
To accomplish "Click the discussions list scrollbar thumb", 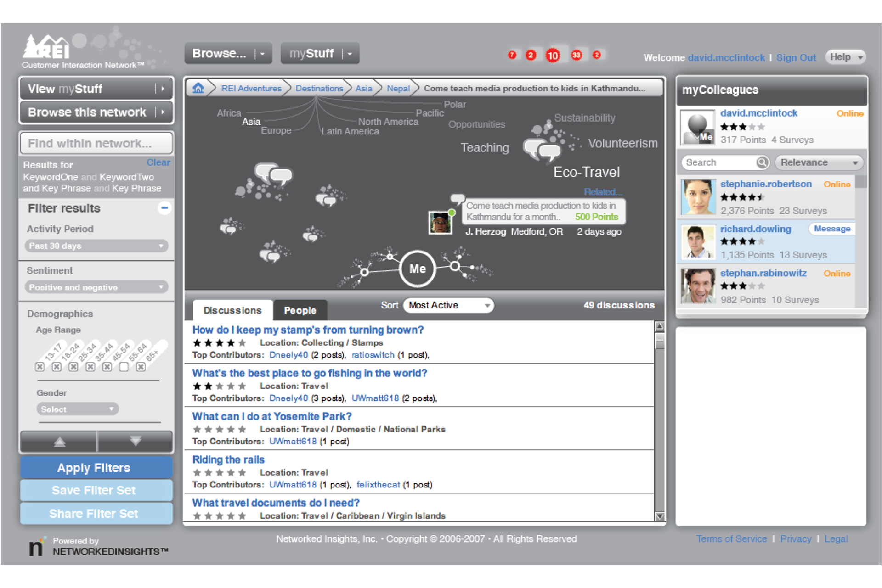I will (x=660, y=342).
